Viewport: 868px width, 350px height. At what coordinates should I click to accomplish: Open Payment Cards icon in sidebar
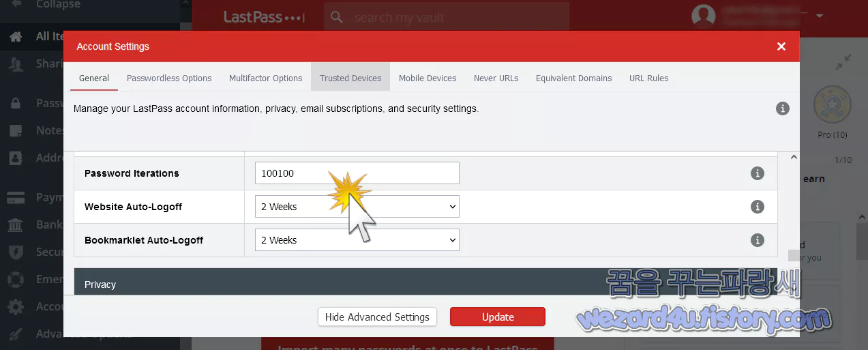pyautogui.click(x=16, y=198)
